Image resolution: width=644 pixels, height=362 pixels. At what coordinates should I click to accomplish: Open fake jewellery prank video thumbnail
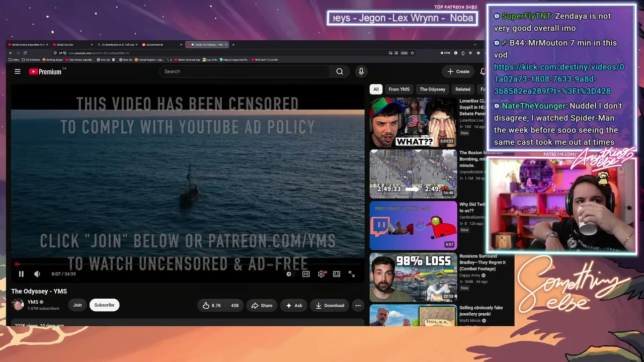(x=413, y=315)
